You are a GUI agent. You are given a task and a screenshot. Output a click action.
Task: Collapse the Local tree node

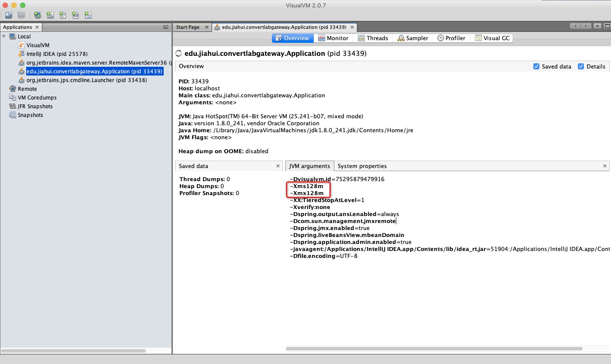[4, 36]
